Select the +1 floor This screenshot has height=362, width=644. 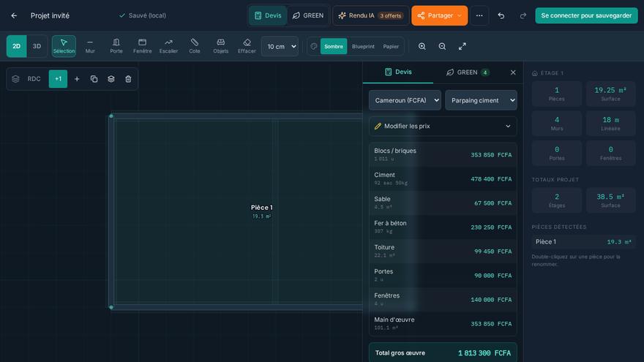tap(58, 79)
